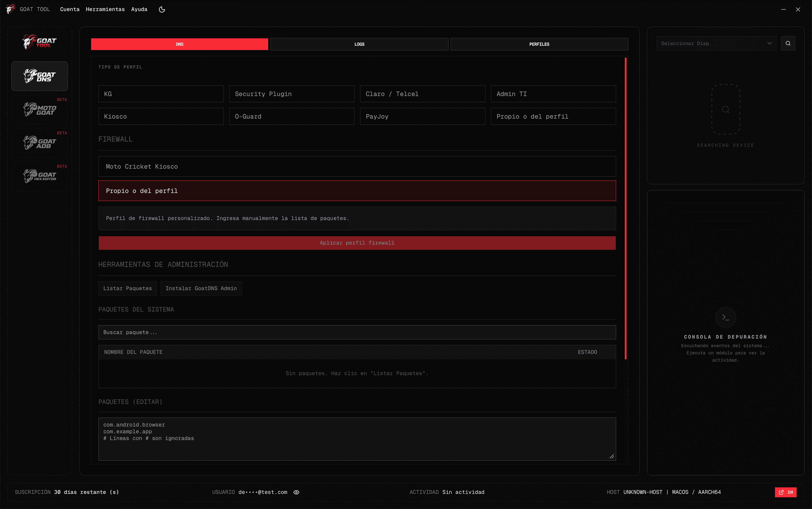The image size is (812, 509).
Task: Click the masked user email text
Action: click(263, 492)
